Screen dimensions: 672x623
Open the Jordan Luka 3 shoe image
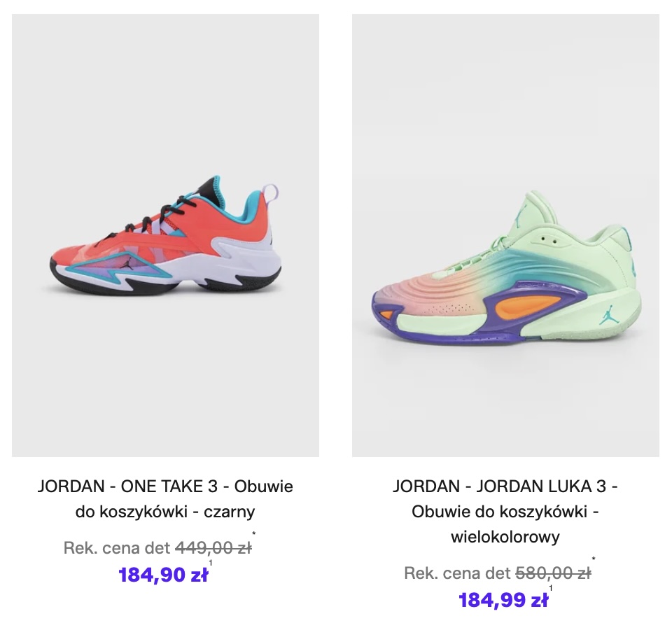click(505, 235)
